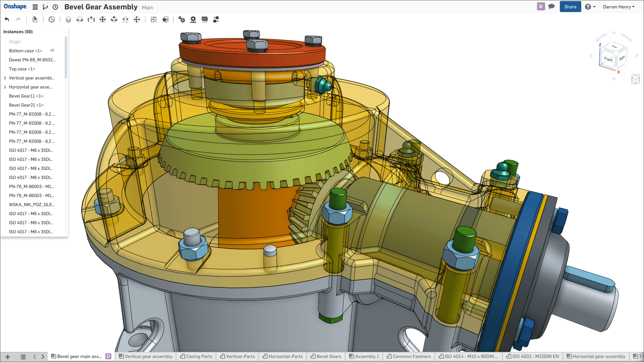Click the Insert parts and assemblies icon
Viewport: 644px width, 362px height.
pyautogui.click(x=35, y=19)
